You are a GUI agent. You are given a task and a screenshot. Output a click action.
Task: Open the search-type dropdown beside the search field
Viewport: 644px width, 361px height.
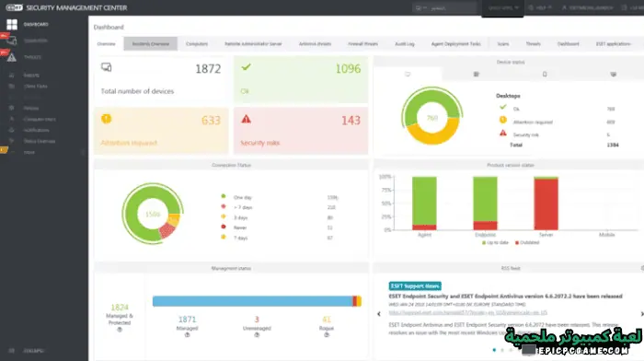click(x=420, y=7)
